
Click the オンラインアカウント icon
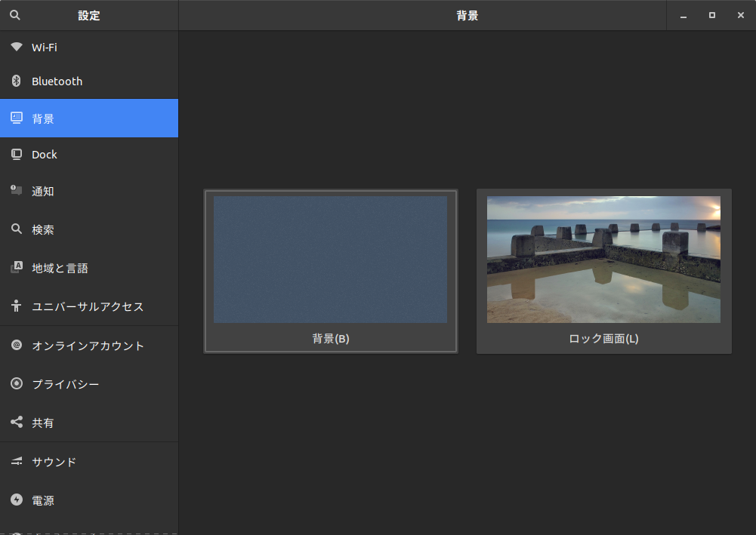coord(17,345)
